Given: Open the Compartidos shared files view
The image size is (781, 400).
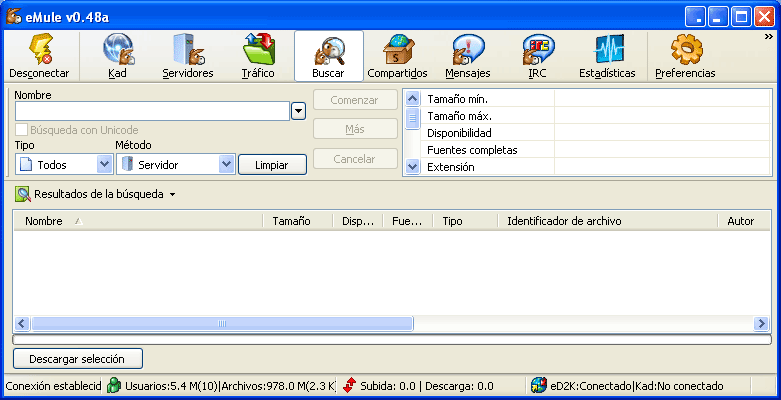Looking at the screenshot, I should click(x=397, y=56).
